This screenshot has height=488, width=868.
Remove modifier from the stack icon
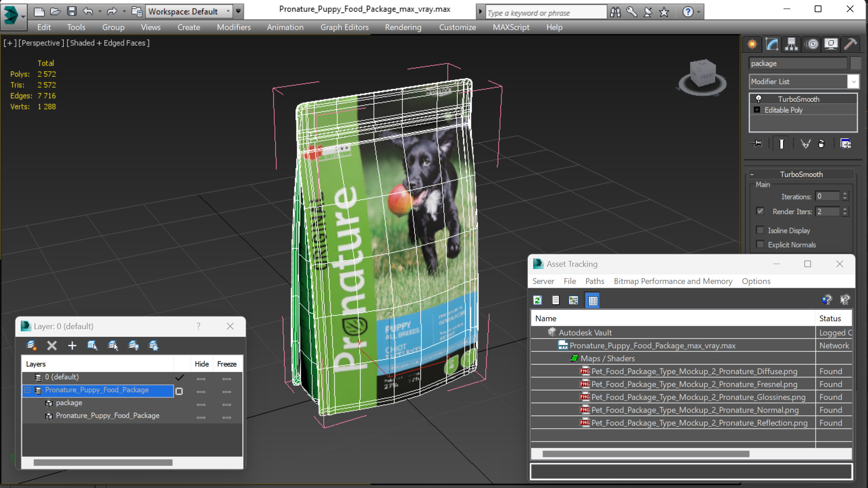point(821,144)
